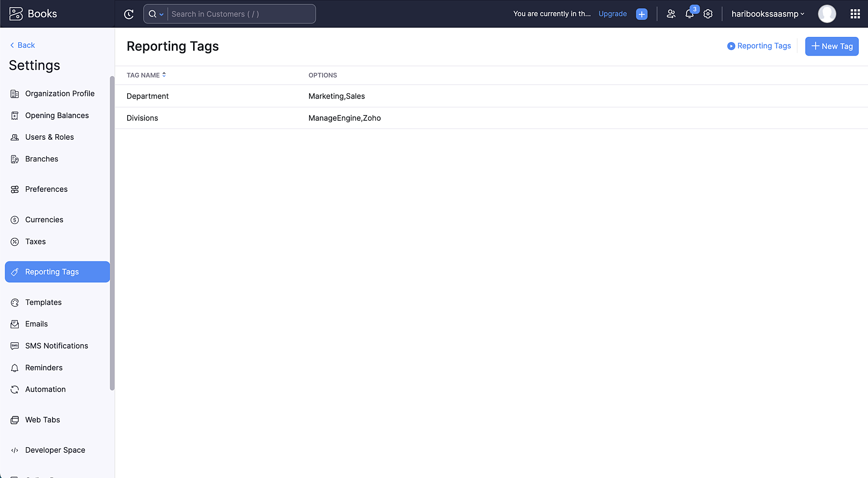Click into the Search in Customers field

point(241,14)
